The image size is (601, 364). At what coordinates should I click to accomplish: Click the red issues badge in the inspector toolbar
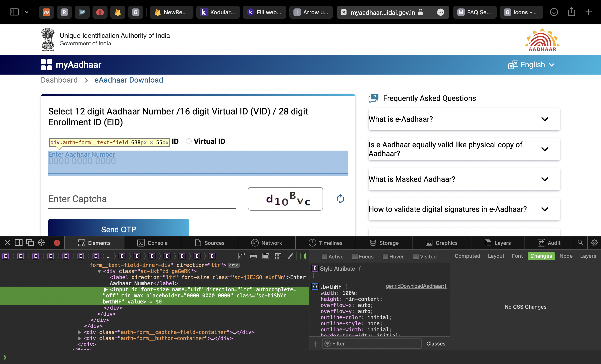[x=57, y=243]
